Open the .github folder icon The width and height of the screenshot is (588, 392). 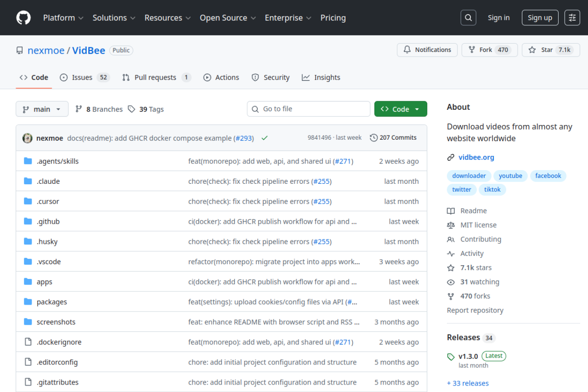tap(27, 221)
